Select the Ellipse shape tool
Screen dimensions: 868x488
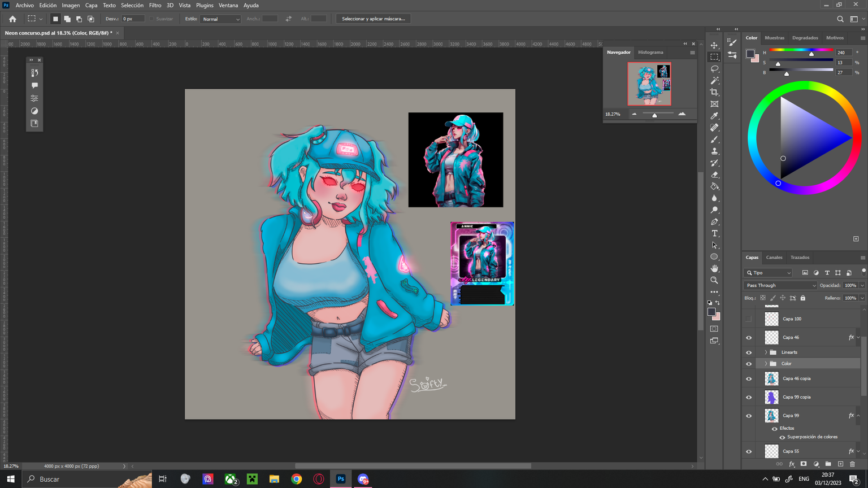click(x=714, y=256)
